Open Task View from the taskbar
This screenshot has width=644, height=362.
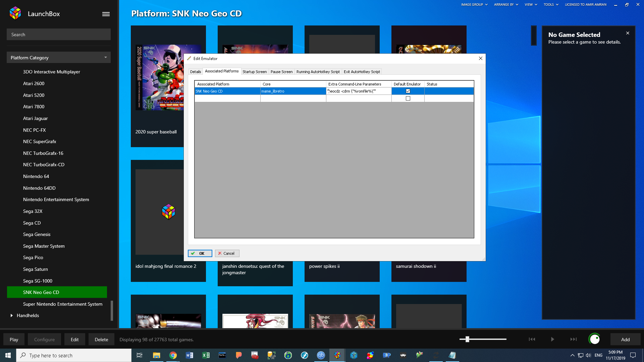click(x=140, y=355)
